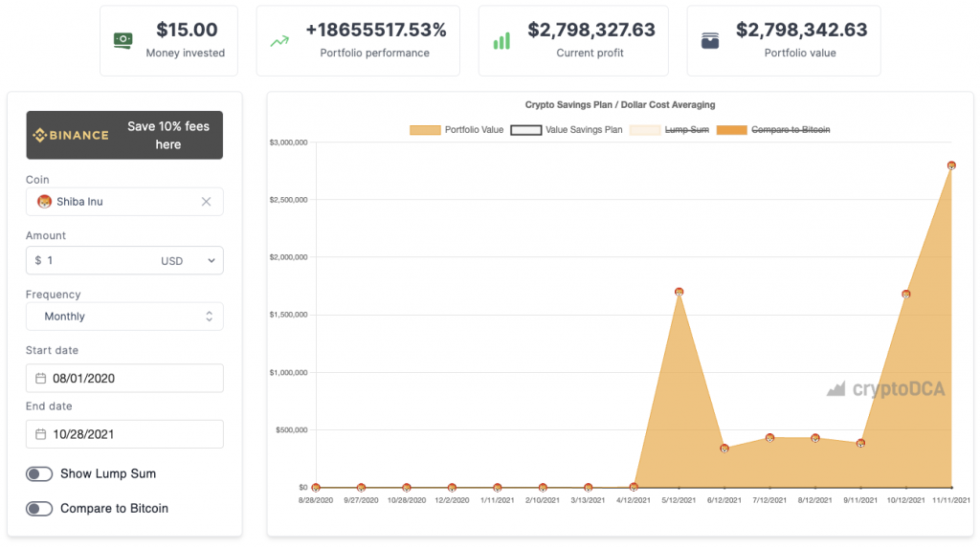Click the 12/2/2020 data point on chart
The image size is (980, 548).
452,488
